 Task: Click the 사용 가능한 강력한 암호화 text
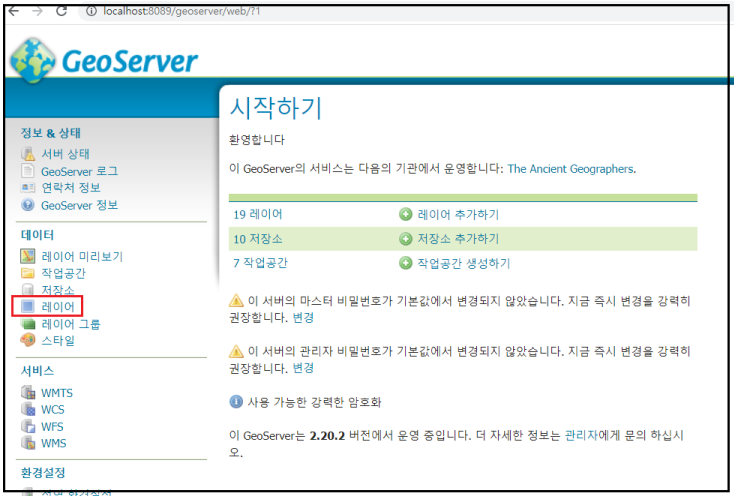(314, 402)
